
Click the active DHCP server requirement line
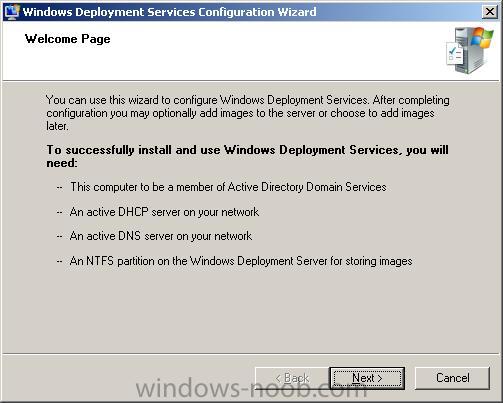pyautogui.click(x=164, y=212)
